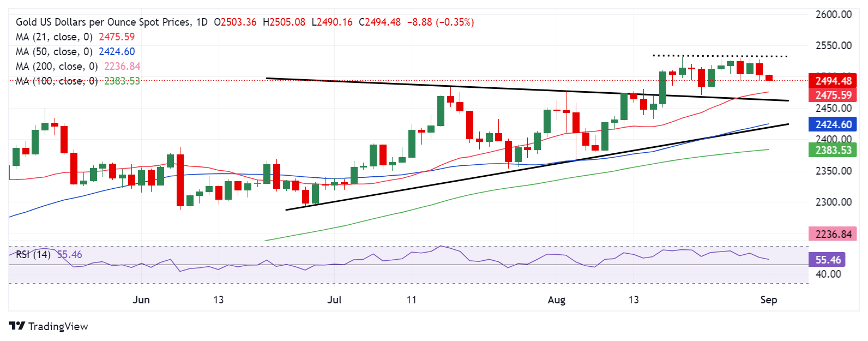Click the 2600.00 level on the price axis
The image size is (868, 341).
(833, 15)
